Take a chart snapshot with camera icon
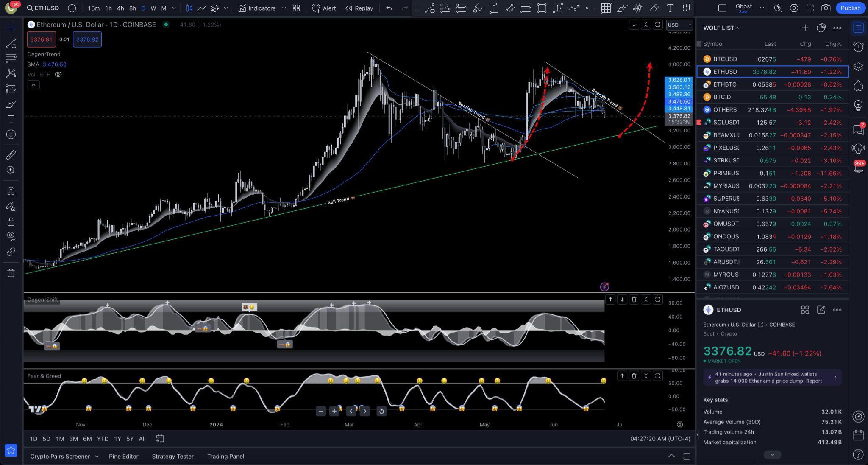Image resolution: width=868 pixels, height=465 pixels. coord(826,8)
